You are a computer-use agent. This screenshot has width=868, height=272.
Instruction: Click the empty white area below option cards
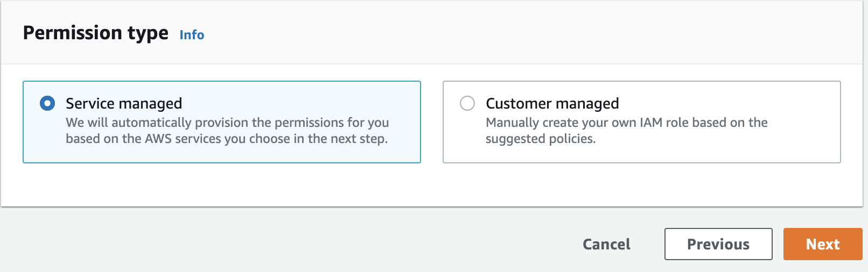pyautogui.click(x=431, y=185)
